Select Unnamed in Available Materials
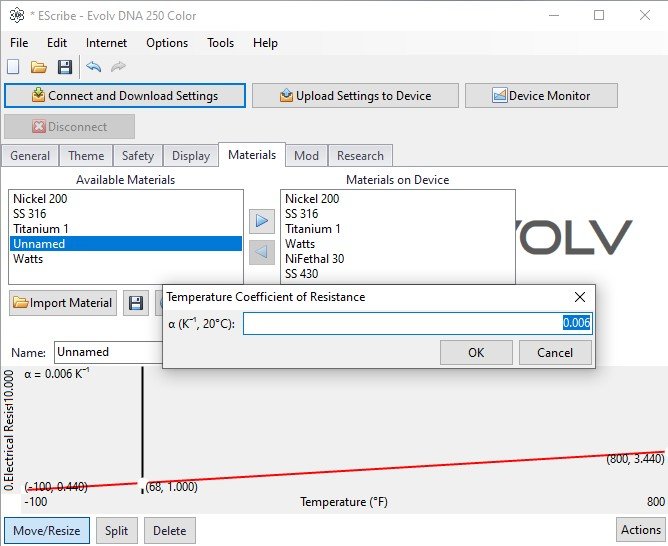This screenshot has width=668, height=546. (126, 244)
